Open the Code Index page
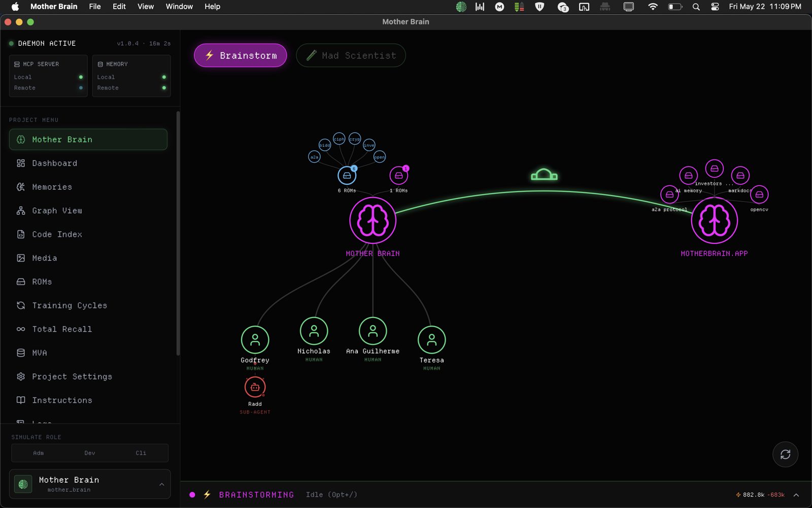 point(88,234)
